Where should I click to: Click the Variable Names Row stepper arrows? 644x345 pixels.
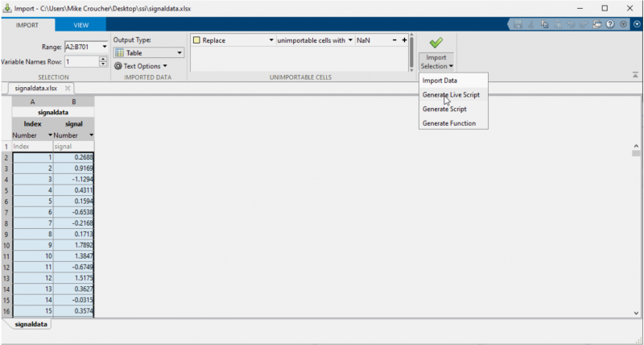pyautogui.click(x=104, y=62)
